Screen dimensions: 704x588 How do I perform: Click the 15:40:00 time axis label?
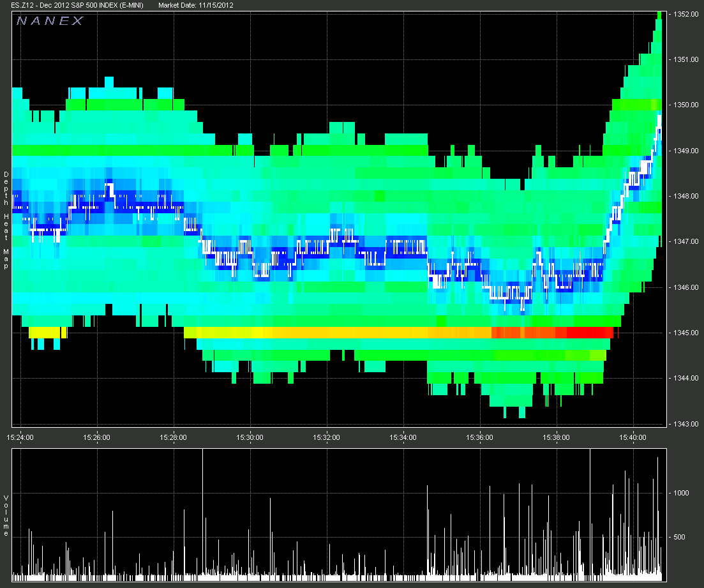[633, 437]
